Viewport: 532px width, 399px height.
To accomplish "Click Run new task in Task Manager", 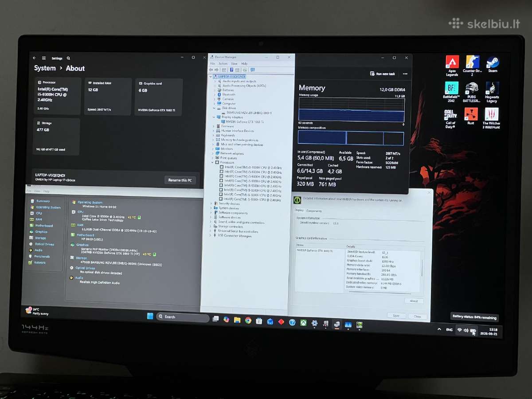I will 383,74.
